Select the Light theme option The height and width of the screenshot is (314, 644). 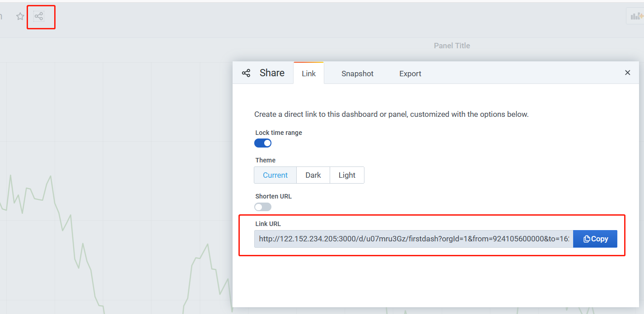tap(347, 175)
